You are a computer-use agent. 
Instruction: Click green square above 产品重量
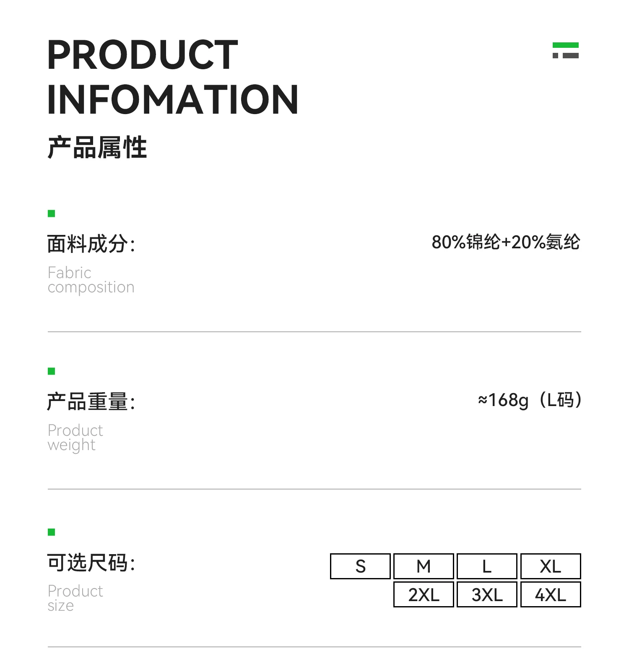[52, 371]
